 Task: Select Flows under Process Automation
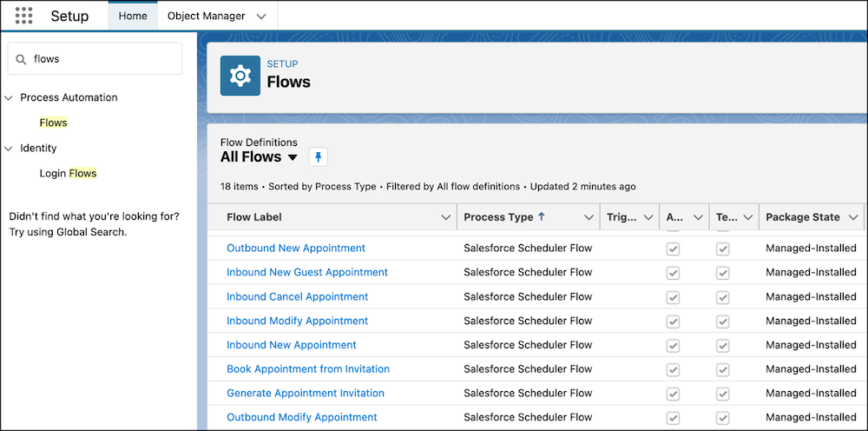point(53,123)
